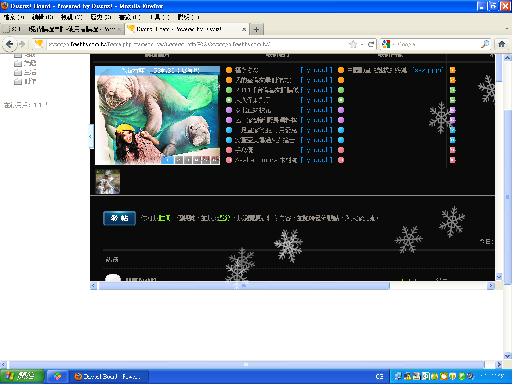Open a new tab with the plus button
The width and height of the screenshot is (521, 386).
pos(256,30)
